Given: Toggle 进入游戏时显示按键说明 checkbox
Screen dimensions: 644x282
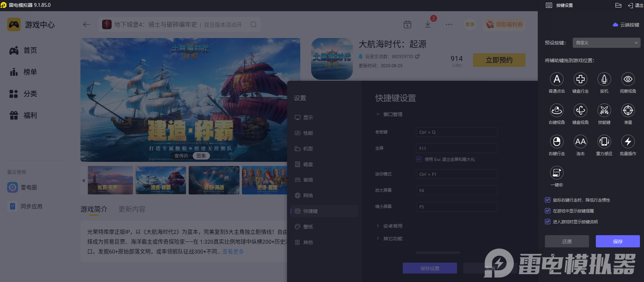Looking at the screenshot, I should [x=547, y=222].
